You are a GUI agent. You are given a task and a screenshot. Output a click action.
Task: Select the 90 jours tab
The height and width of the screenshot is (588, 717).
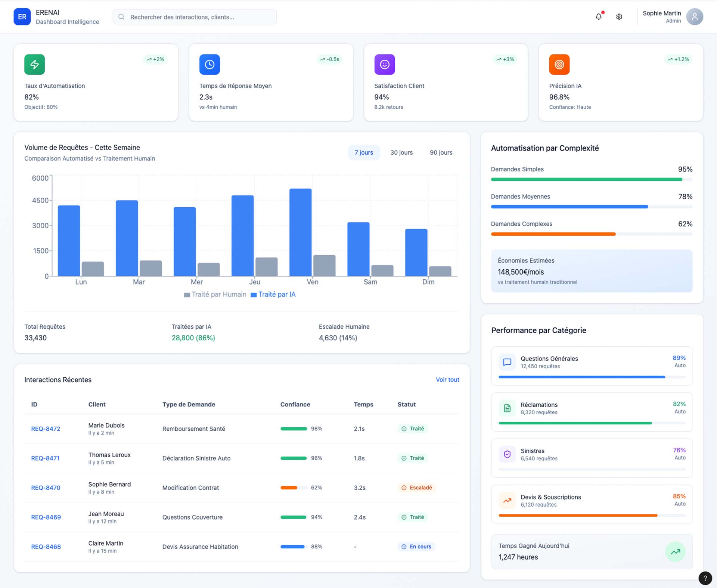(441, 152)
